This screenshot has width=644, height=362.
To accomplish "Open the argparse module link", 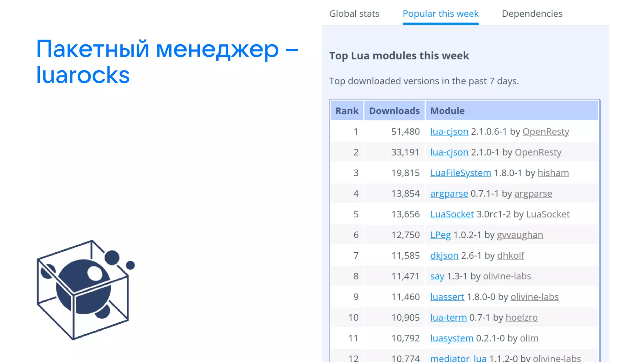I will [449, 194].
